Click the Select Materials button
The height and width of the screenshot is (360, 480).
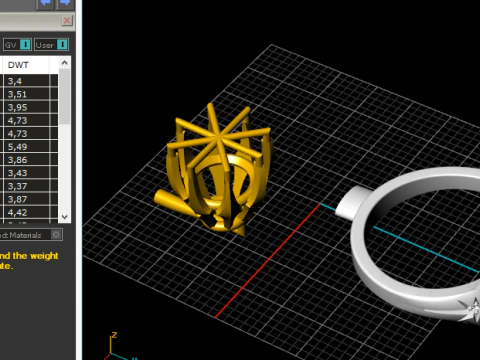pyautogui.click(x=31, y=235)
